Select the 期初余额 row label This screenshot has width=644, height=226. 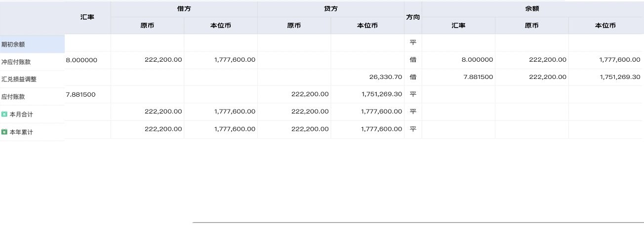(13, 44)
